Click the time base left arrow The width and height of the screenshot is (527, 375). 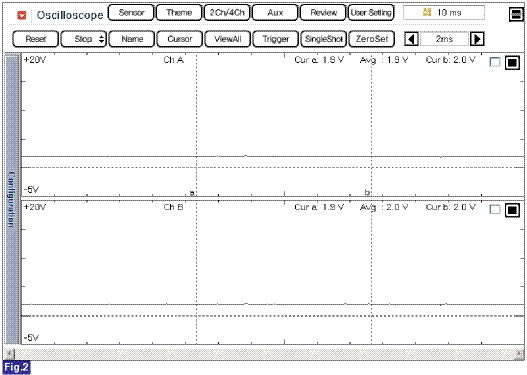(x=411, y=39)
